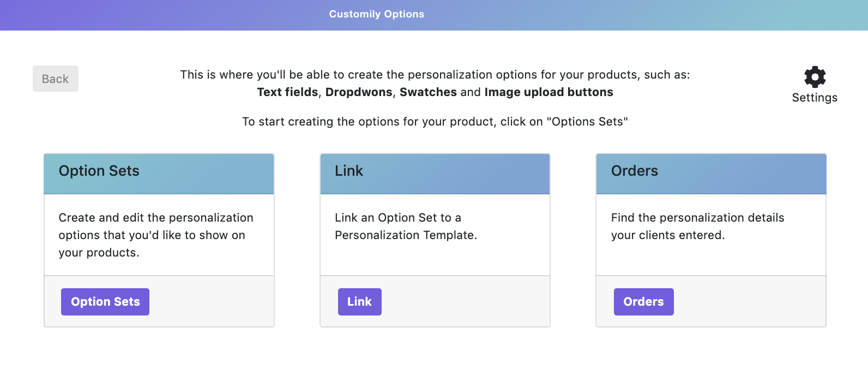
Task: Go back using the Back button
Action: [56, 79]
